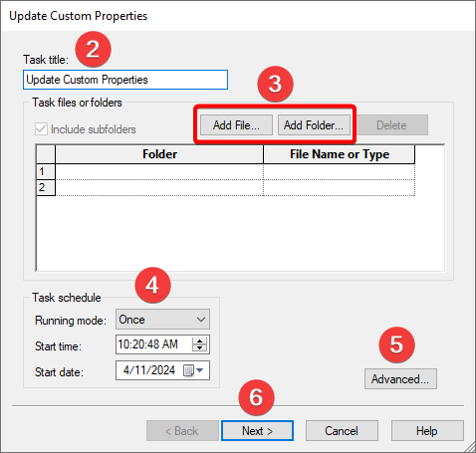Open the Help button
Viewport: 476px width, 453px height.
[427, 431]
